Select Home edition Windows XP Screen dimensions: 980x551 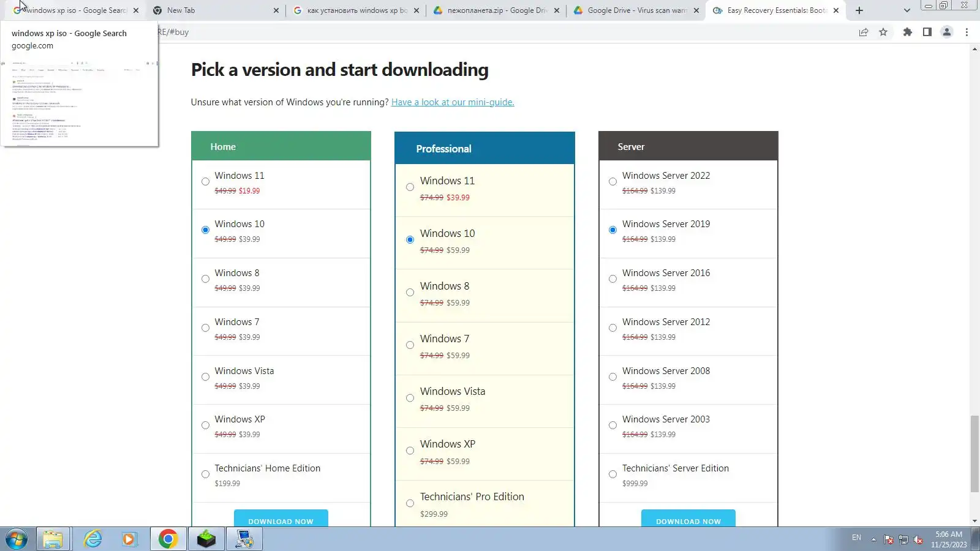coord(205,425)
